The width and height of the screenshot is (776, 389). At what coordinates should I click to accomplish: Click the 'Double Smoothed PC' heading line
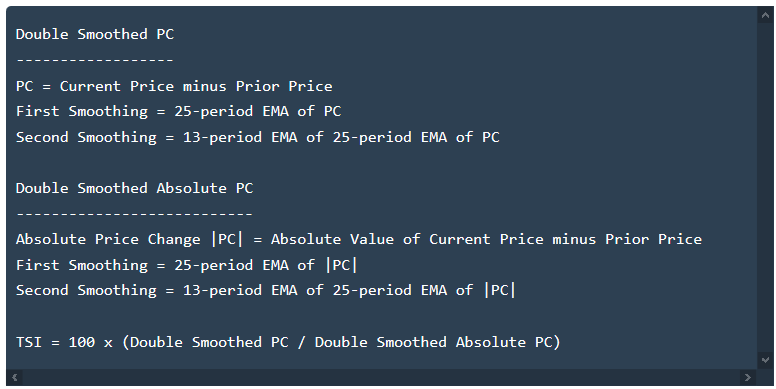95,34
